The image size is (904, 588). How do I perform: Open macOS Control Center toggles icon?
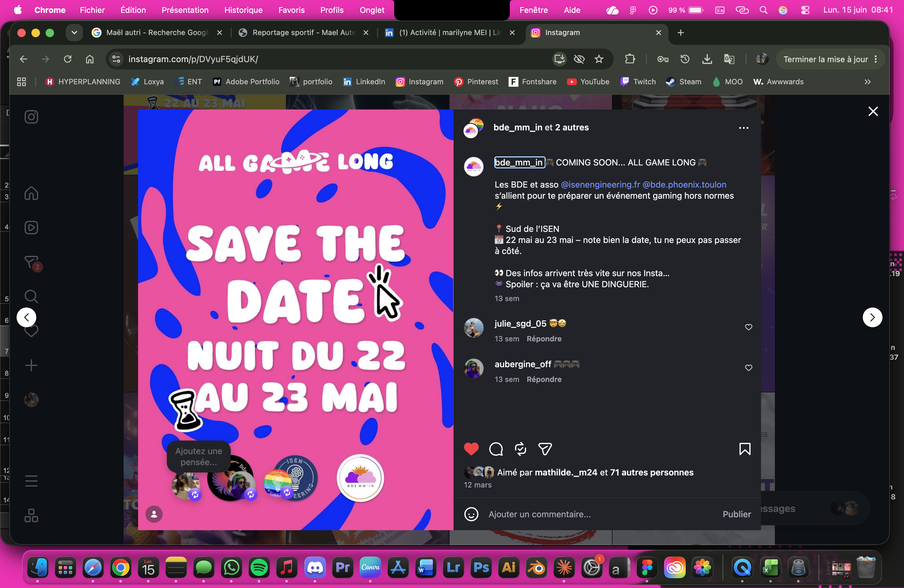point(805,10)
